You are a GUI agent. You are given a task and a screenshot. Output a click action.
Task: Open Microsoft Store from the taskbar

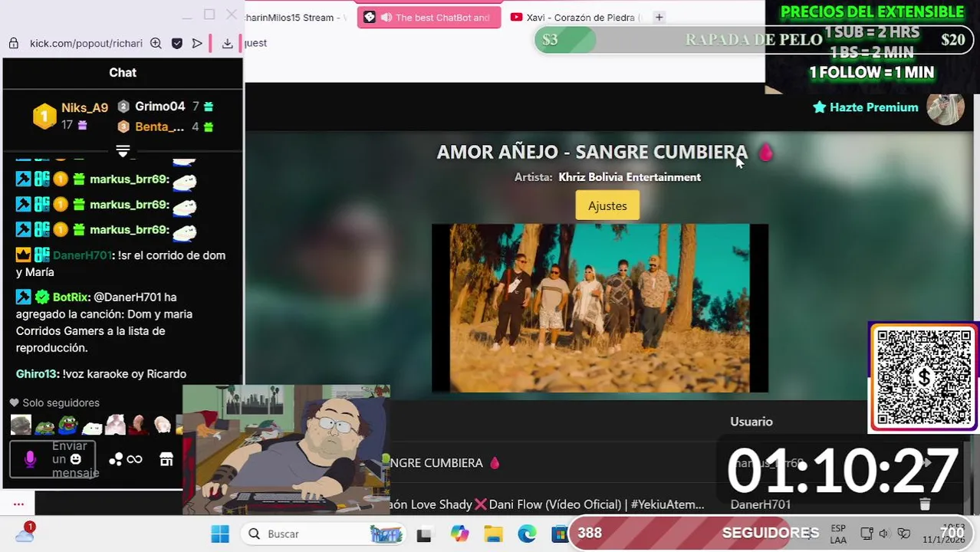point(559,534)
